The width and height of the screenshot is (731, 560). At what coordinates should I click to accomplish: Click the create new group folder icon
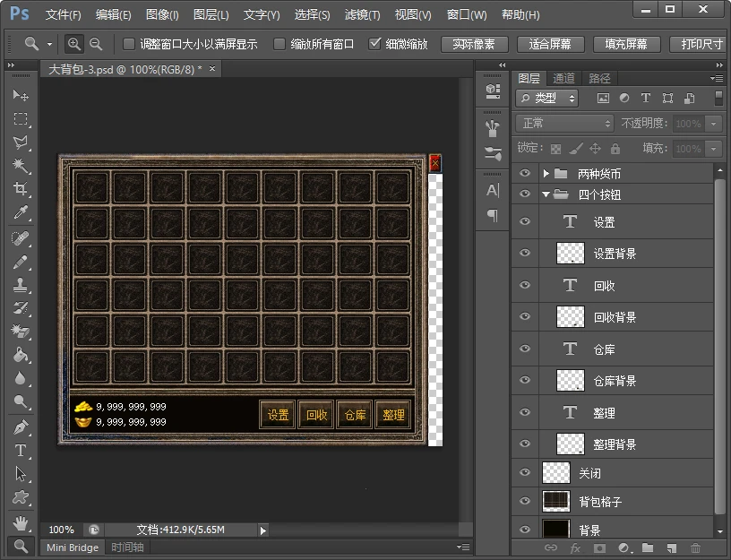(x=648, y=547)
